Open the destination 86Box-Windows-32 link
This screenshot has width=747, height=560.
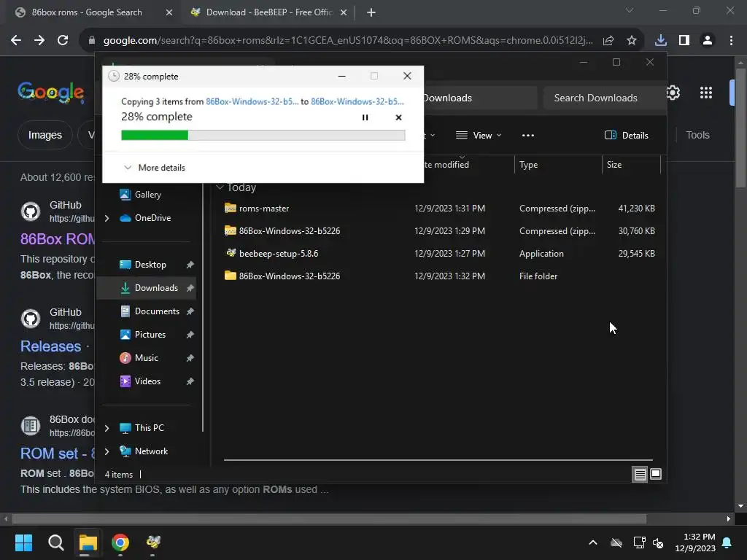[357, 101]
